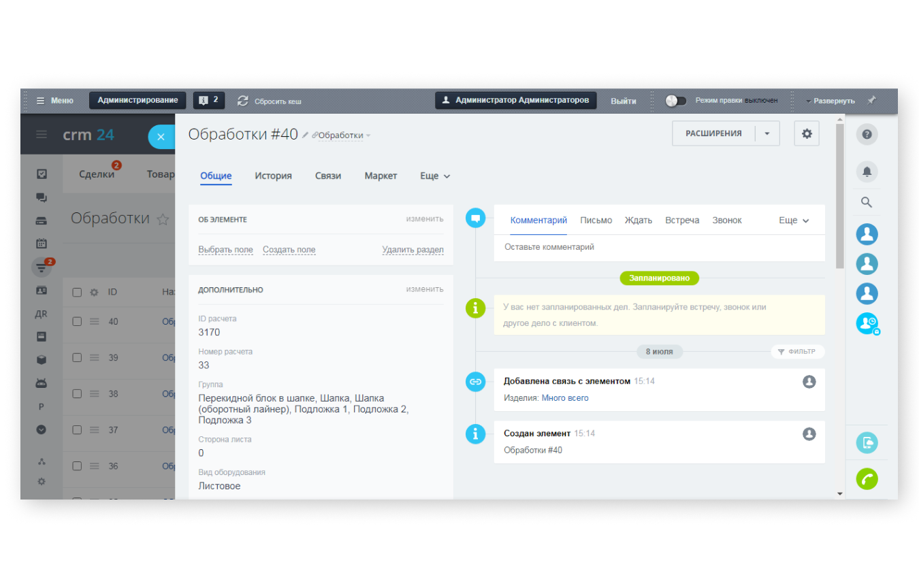Click the Оставьте комментарий input field
Screen dimensions: 919x588
(659, 248)
